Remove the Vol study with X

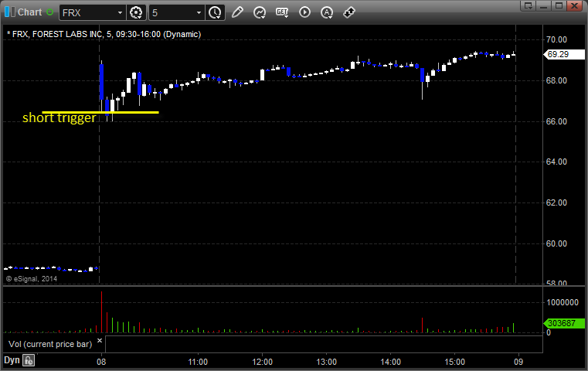click(100, 341)
